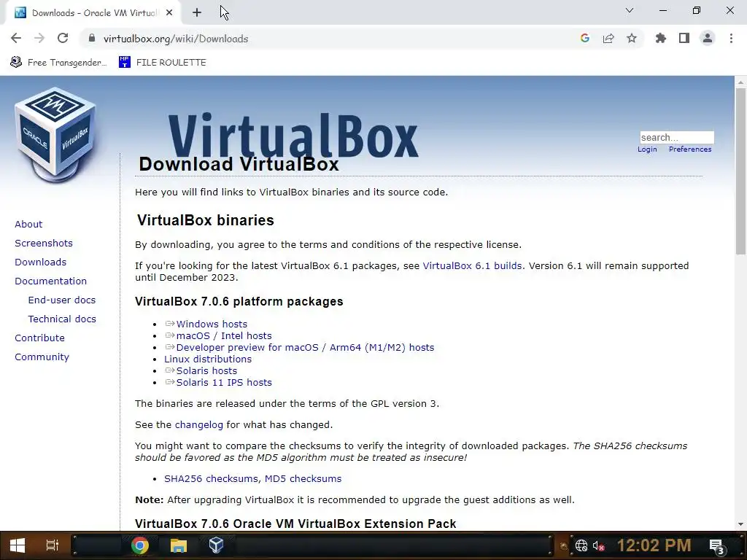Share this page using the share icon
Screen dimensions: 747x560
click(608, 39)
